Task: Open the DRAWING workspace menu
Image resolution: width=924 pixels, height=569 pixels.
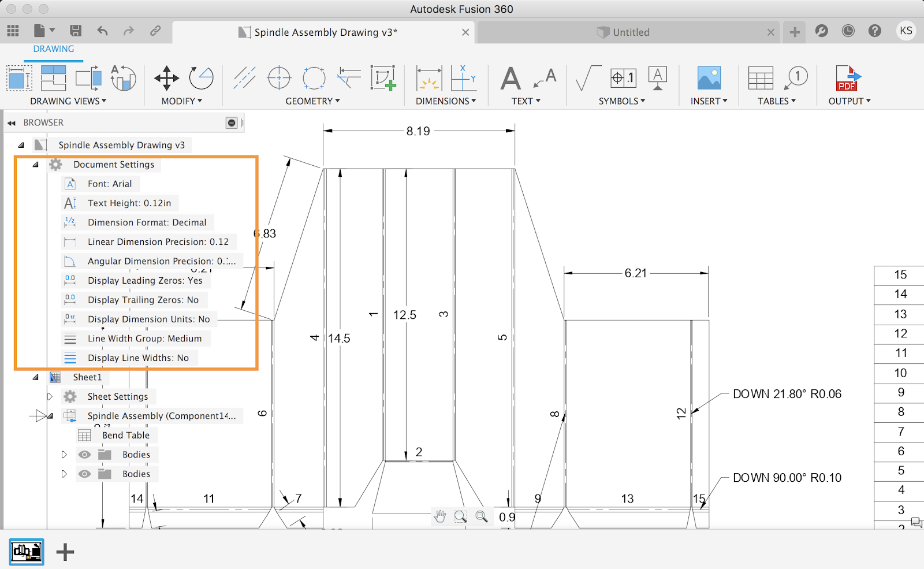Action: 53,49
